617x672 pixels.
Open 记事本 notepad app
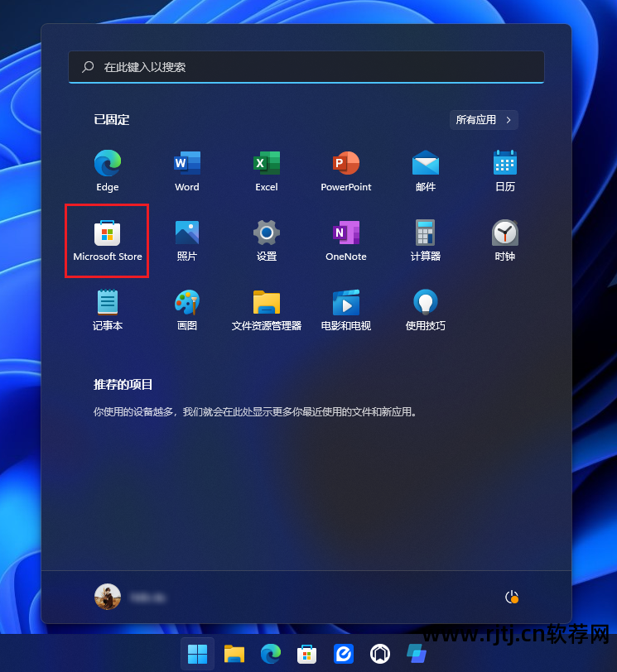click(107, 310)
